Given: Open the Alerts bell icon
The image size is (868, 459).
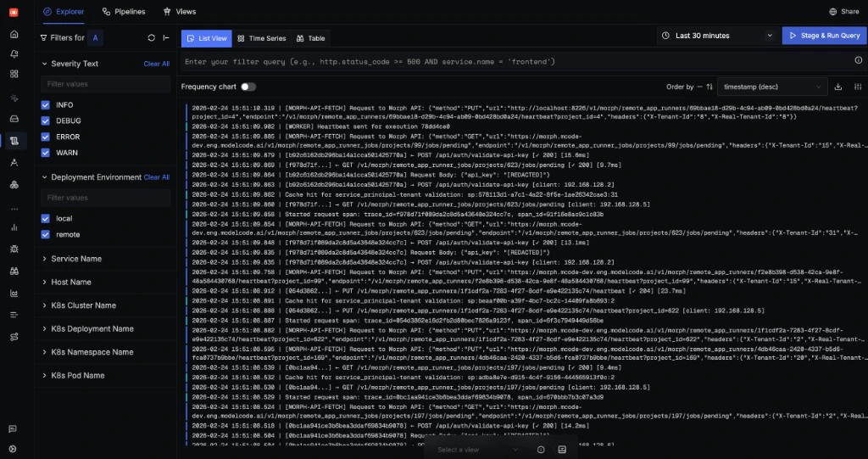Looking at the screenshot, I should pos(14,53).
